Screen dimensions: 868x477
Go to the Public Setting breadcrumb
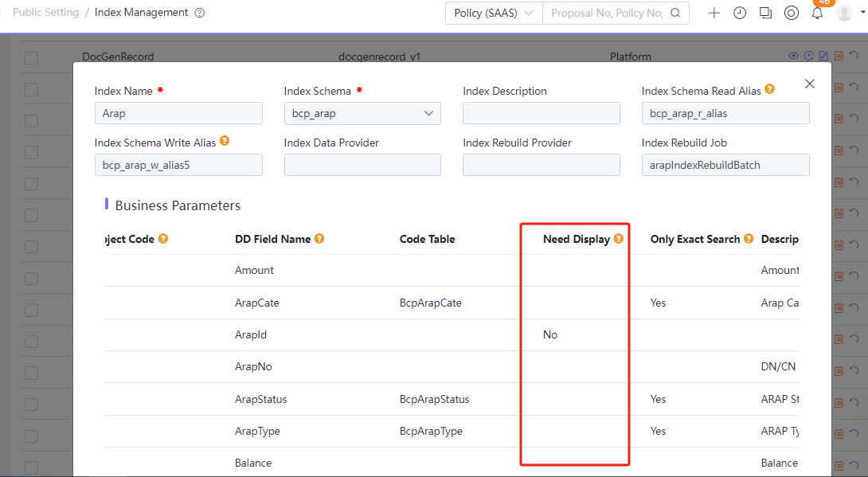[45, 12]
